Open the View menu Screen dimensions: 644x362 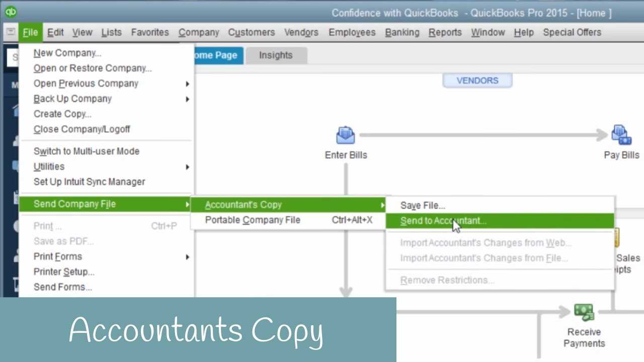pos(82,32)
